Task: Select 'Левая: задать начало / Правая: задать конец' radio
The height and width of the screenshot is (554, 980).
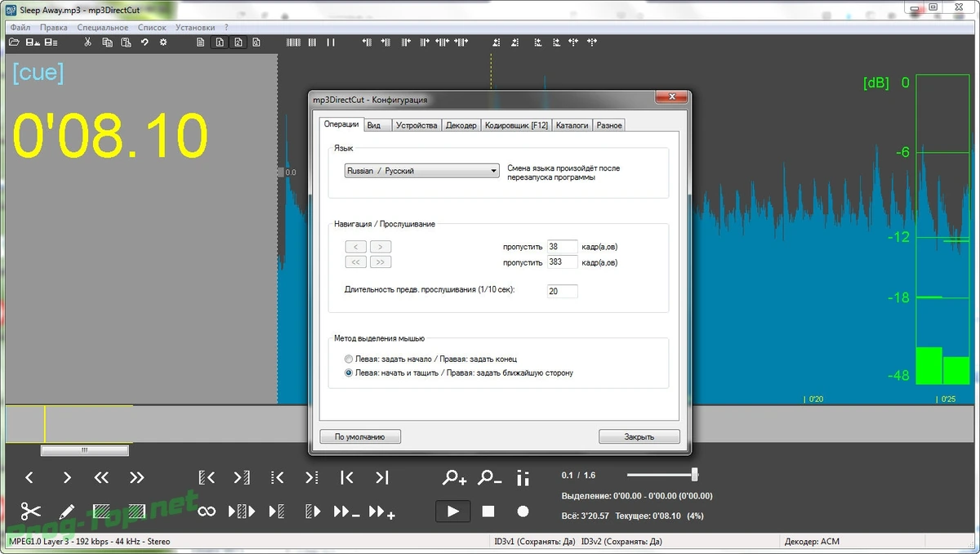Action: pyautogui.click(x=349, y=359)
